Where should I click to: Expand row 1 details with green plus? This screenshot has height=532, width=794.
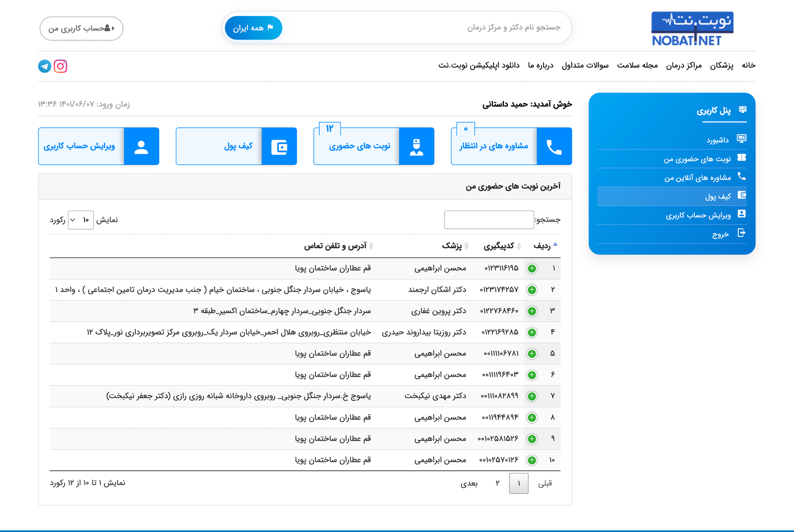click(532, 268)
